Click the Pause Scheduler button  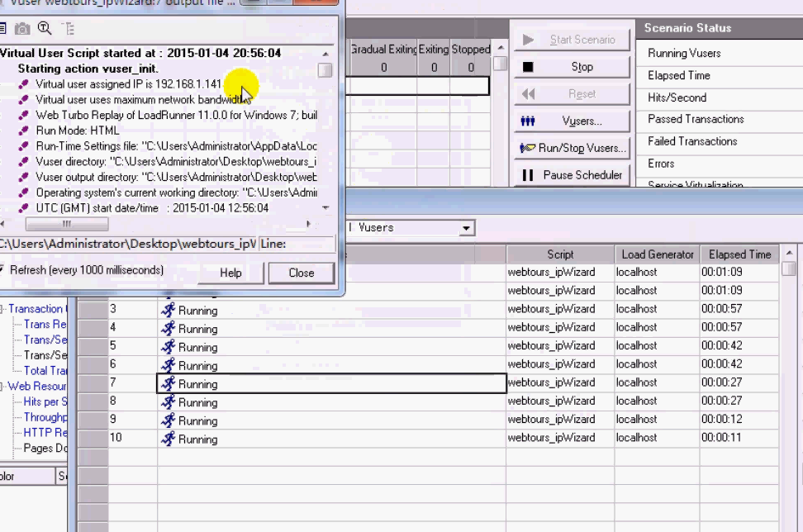tap(572, 175)
